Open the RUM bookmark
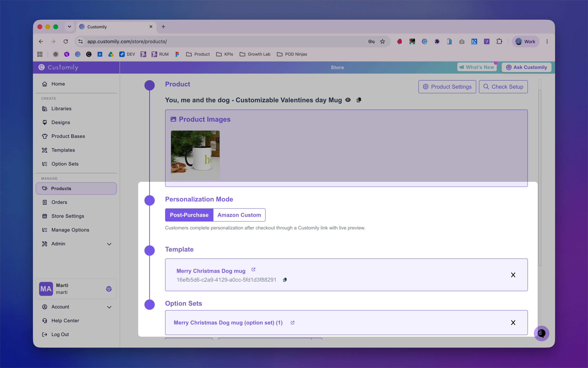 click(x=160, y=54)
